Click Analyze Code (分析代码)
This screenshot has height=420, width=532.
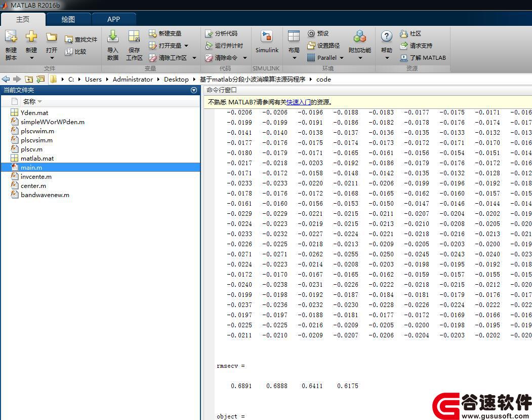point(221,33)
